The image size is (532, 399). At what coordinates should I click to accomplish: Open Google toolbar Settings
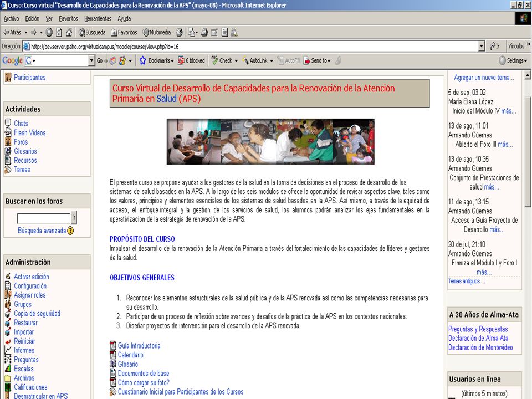[513, 60]
